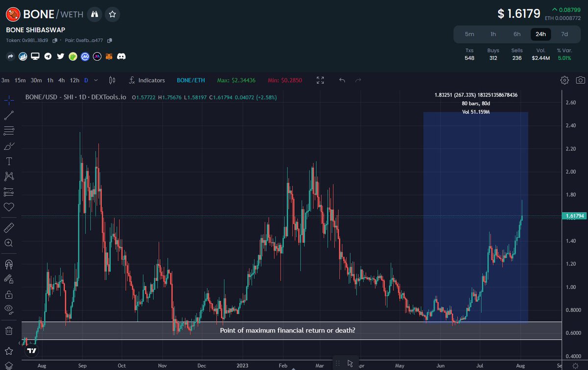Select the crosshair cursor tool
The height and width of the screenshot is (370, 588).
(9, 100)
